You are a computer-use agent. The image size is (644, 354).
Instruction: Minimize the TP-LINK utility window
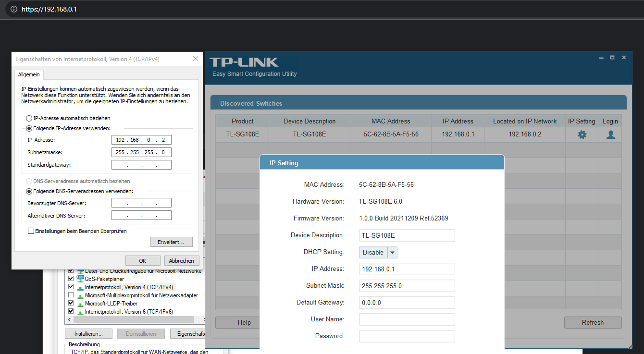point(601,58)
